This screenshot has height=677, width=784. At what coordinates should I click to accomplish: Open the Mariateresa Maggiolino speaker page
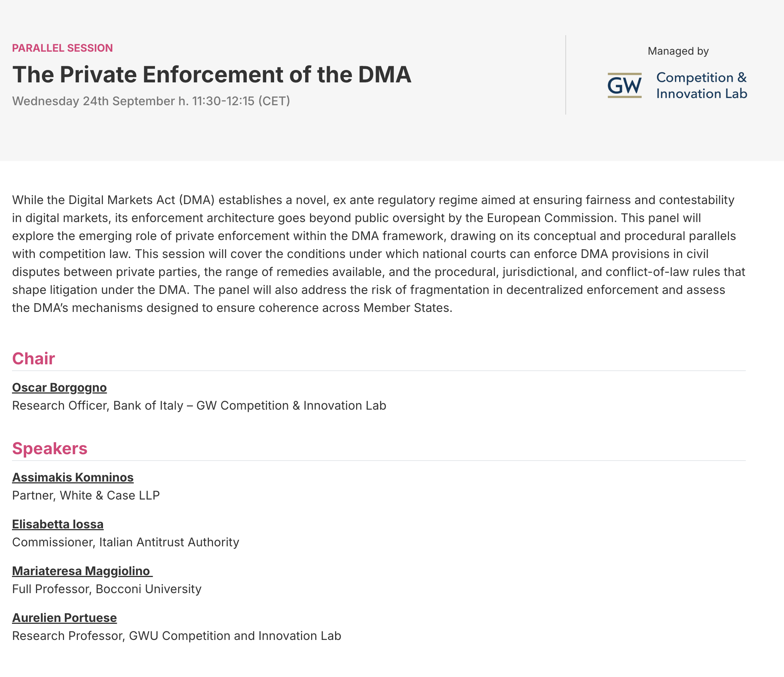pos(81,571)
